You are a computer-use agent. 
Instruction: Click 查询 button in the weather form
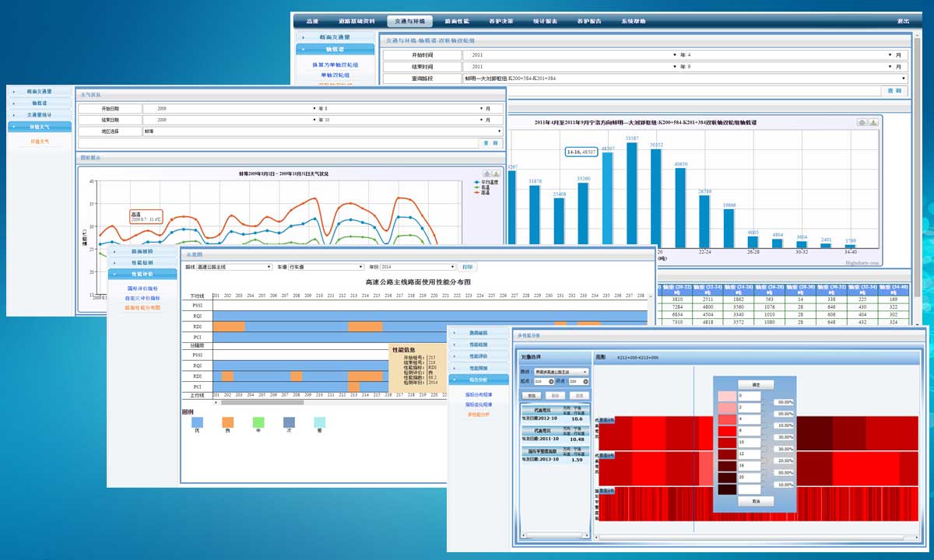490,143
